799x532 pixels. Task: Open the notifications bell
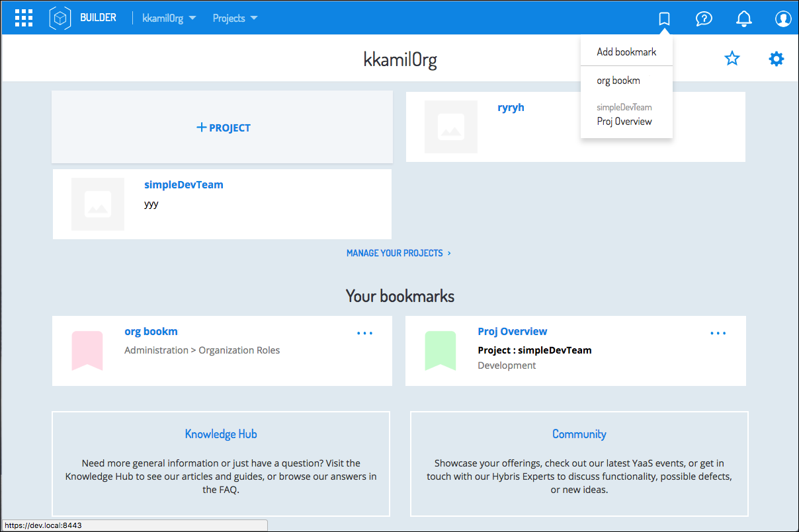click(743, 19)
